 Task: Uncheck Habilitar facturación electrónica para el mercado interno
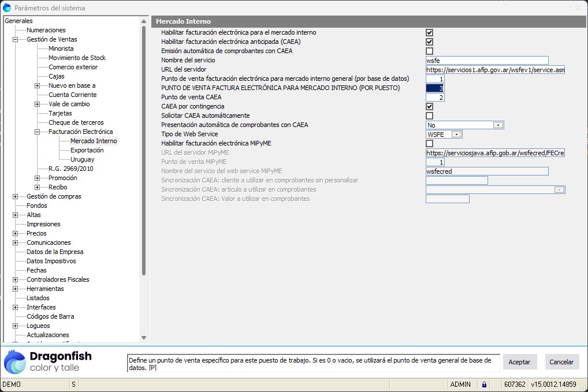click(429, 33)
